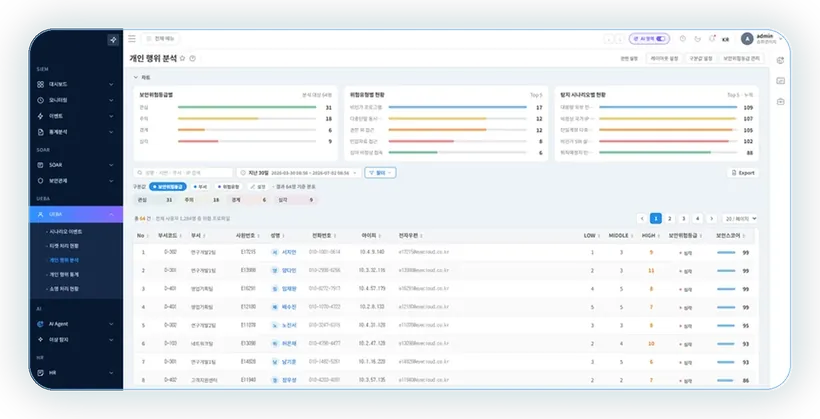Image resolution: width=820 pixels, height=419 pixels.
Task: Click the 통계분석 document icon in sidebar
Action: pyautogui.click(x=40, y=132)
